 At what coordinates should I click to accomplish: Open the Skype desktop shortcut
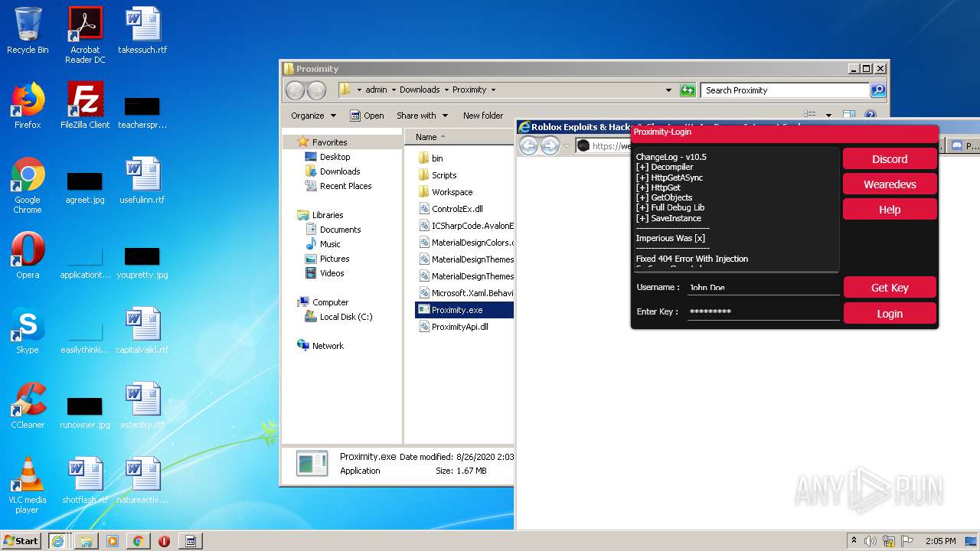pyautogui.click(x=28, y=331)
